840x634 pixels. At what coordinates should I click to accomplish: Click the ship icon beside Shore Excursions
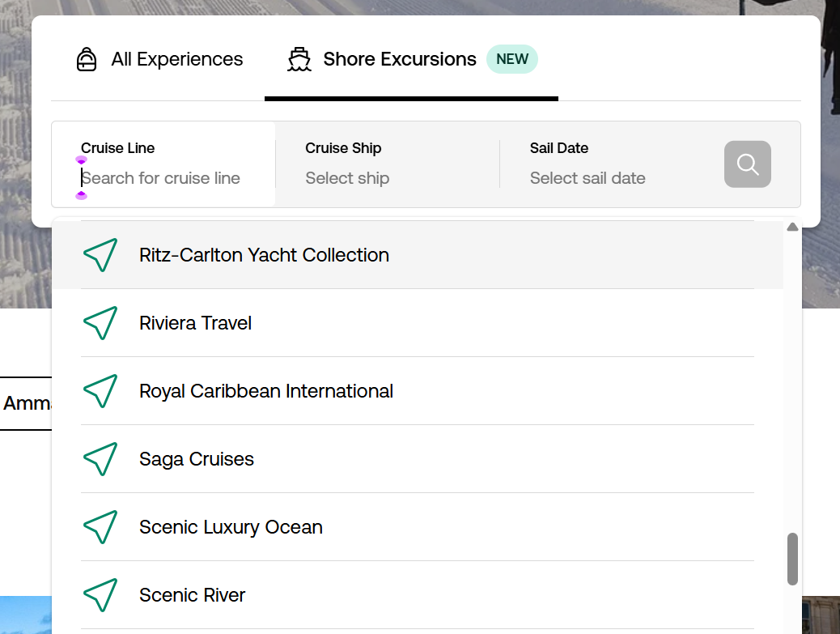pyautogui.click(x=299, y=59)
